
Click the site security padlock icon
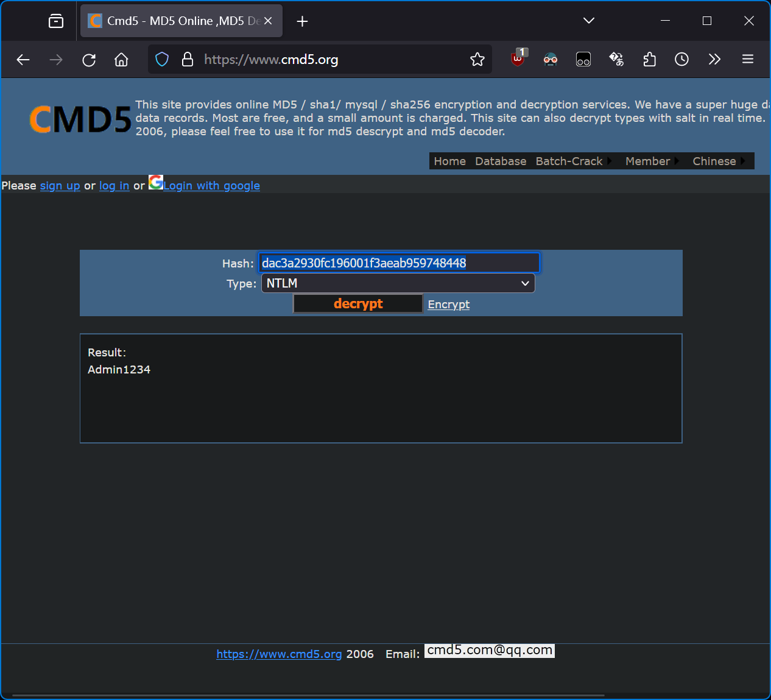(188, 59)
